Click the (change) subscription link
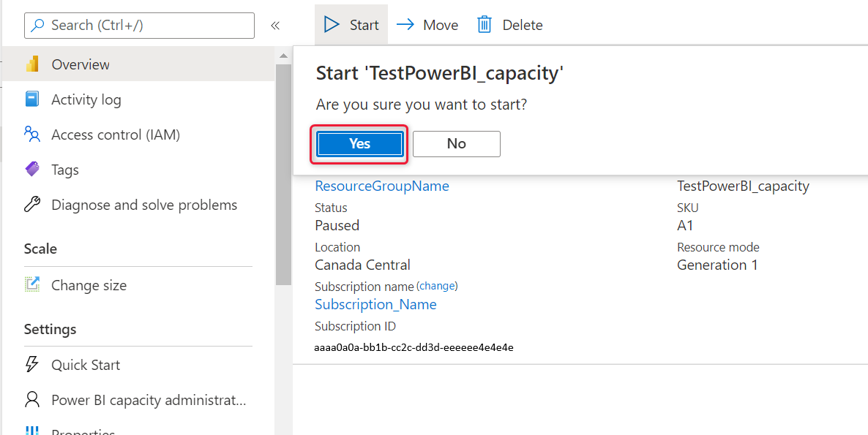Image resolution: width=868 pixels, height=435 pixels. (438, 286)
